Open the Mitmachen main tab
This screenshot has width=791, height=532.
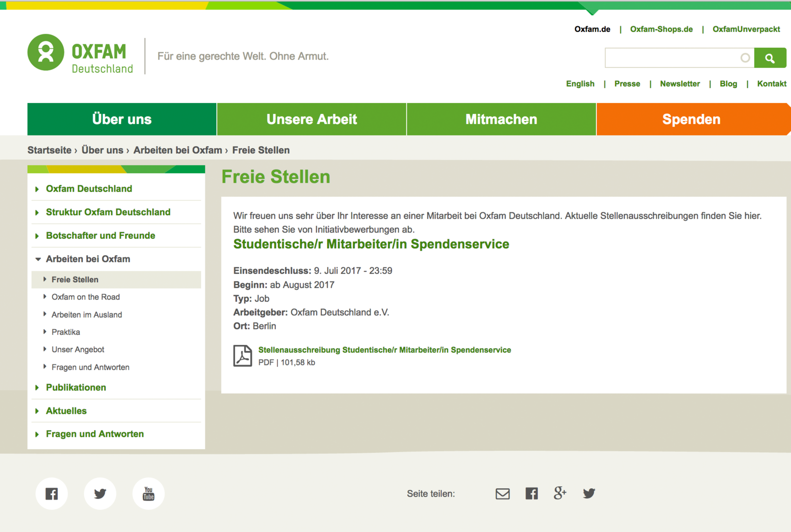pos(501,119)
